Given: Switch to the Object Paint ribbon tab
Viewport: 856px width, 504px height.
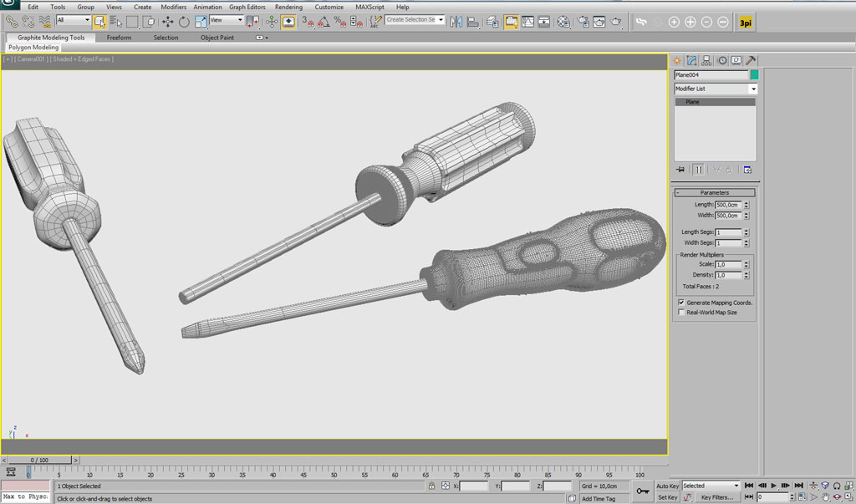Looking at the screenshot, I should (217, 38).
